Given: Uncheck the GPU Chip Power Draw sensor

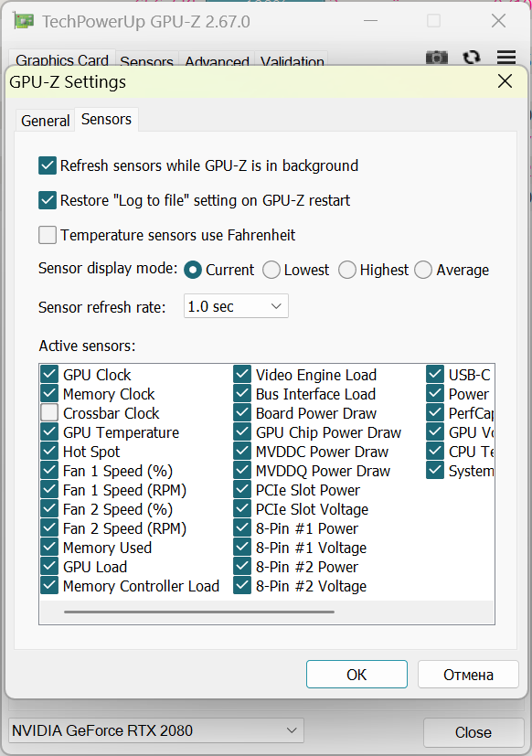Looking at the screenshot, I should 242,432.
